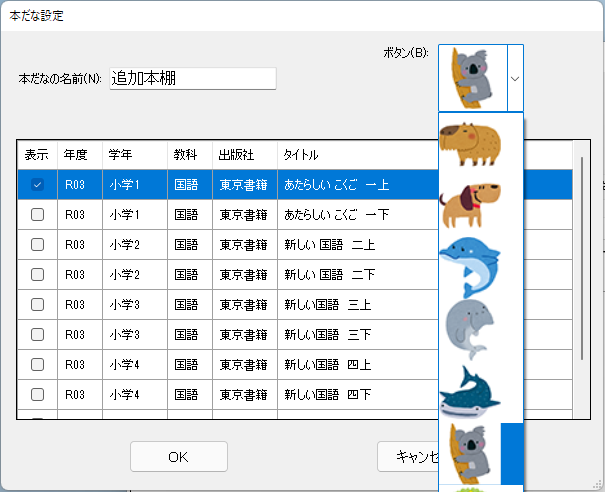Click the ボタン(B): label

click(x=406, y=52)
